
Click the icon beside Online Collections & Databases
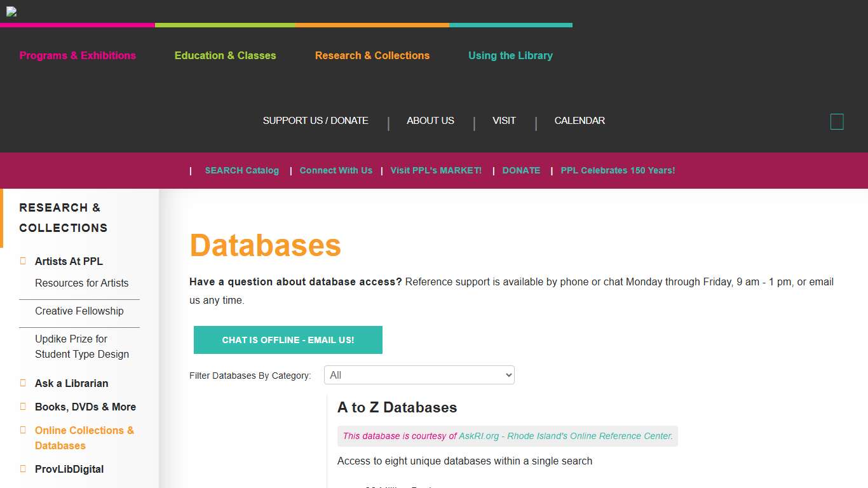coord(23,430)
